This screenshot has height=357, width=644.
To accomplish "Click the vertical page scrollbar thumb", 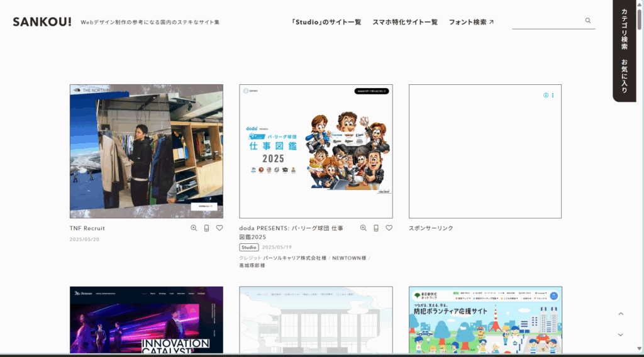I will pos(640,18).
